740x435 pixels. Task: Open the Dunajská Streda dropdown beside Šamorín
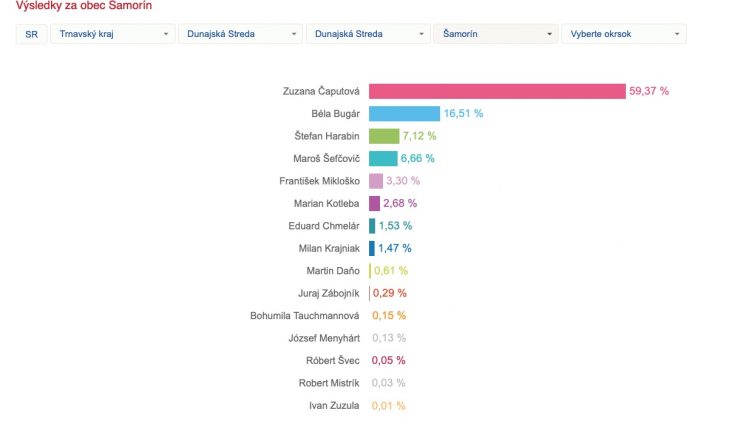click(x=368, y=34)
